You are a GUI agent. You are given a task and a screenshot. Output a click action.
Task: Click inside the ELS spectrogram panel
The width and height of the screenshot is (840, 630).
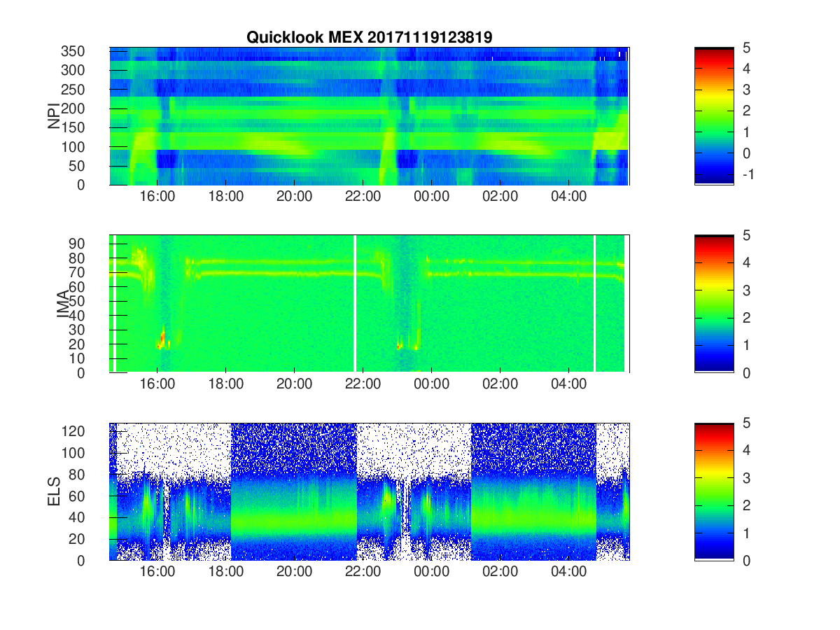(370, 491)
